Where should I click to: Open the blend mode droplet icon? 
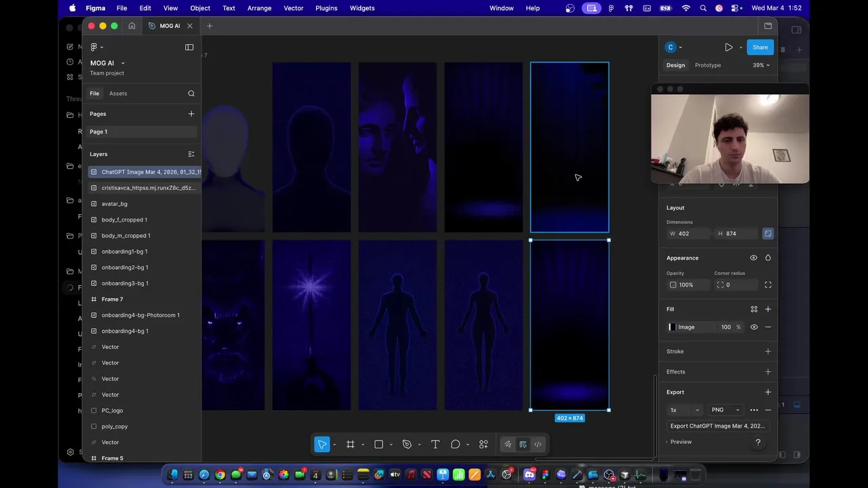[768, 258]
